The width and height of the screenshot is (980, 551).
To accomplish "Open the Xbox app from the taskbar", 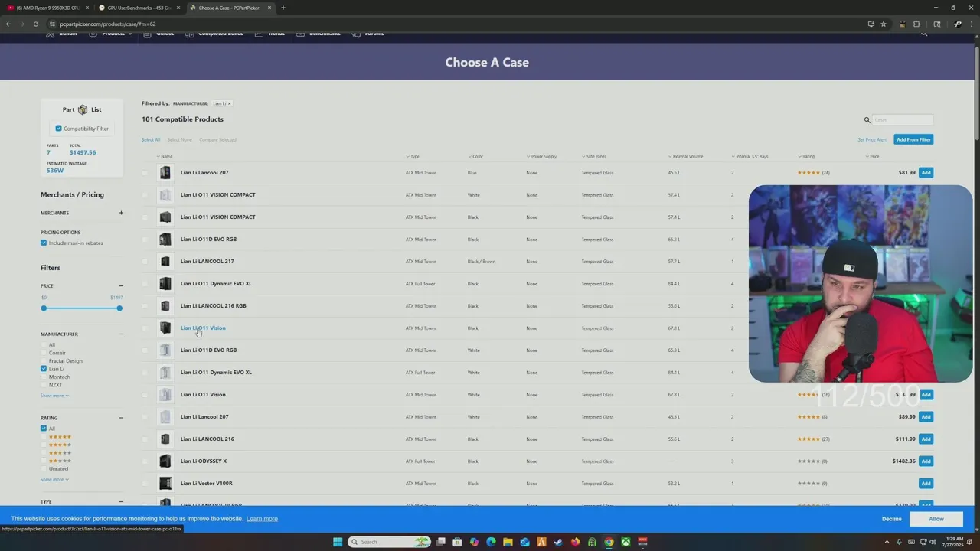I will coord(626,542).
